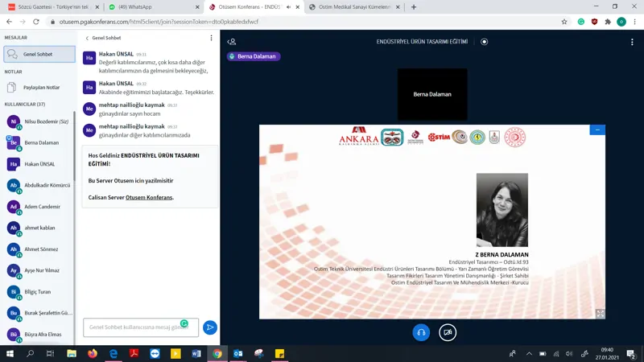Collapse the Genel Sohbet chat with the back arrow
The image size is (644, 362).
87,38
